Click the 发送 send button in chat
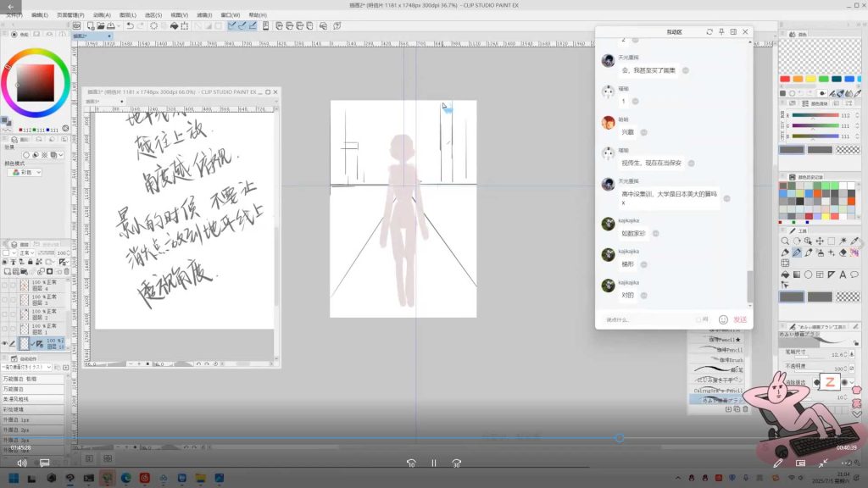Viewport: 868px width, 488px height. (740, 319)
